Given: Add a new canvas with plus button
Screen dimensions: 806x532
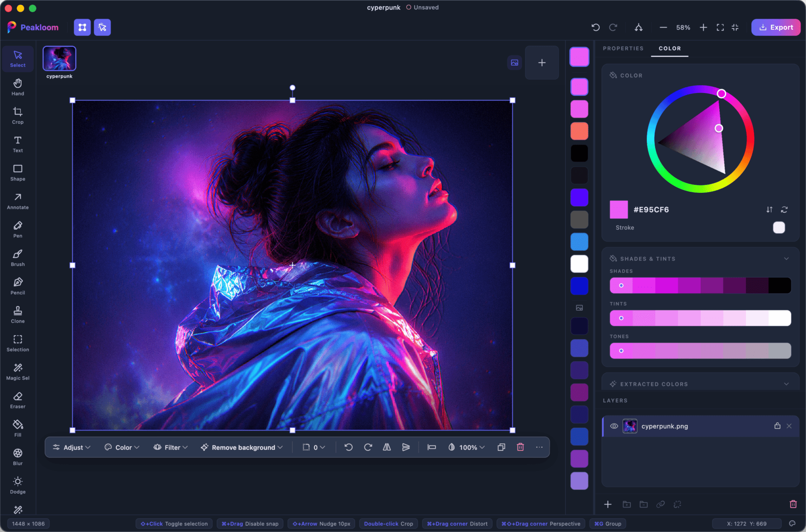Looking at the screenshot, I should [542, 63].
